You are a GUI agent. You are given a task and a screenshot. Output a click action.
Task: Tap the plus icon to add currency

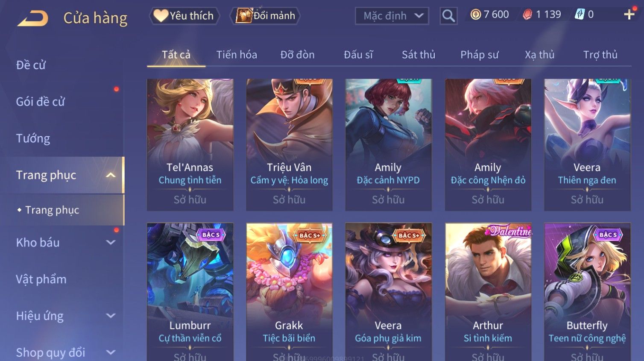point(629,15)
